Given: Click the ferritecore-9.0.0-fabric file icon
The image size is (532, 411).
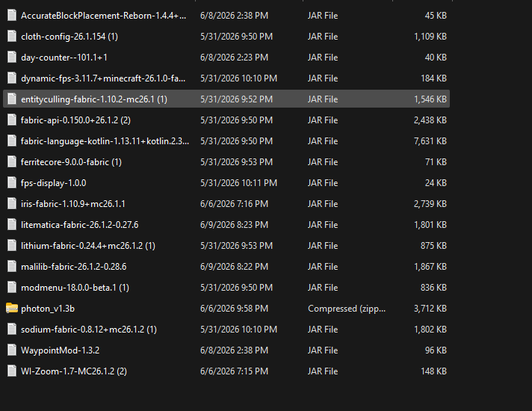Looking at the screenshot, I should [x=12, y=162].
